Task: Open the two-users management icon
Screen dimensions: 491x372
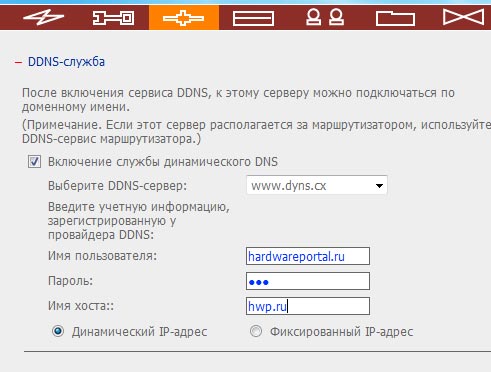Action: click(x=325, y=17)
